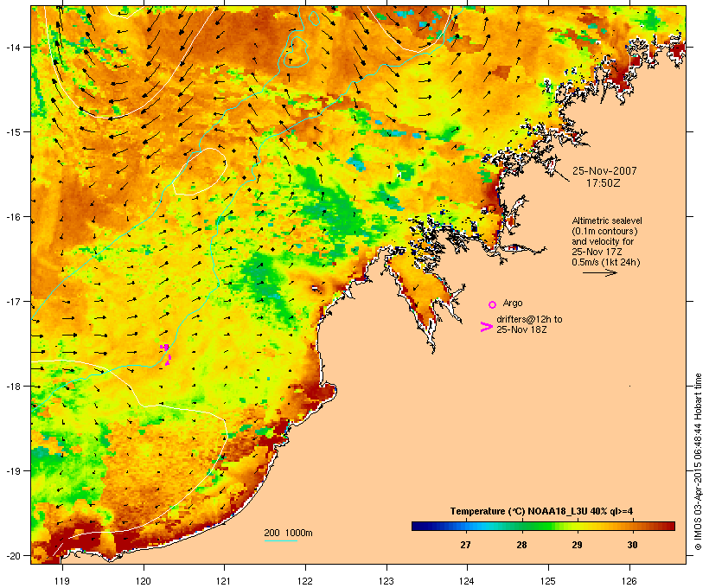Click the -14 latitude axis label
This screenshot has width=709, height=588.
(12, 47)
